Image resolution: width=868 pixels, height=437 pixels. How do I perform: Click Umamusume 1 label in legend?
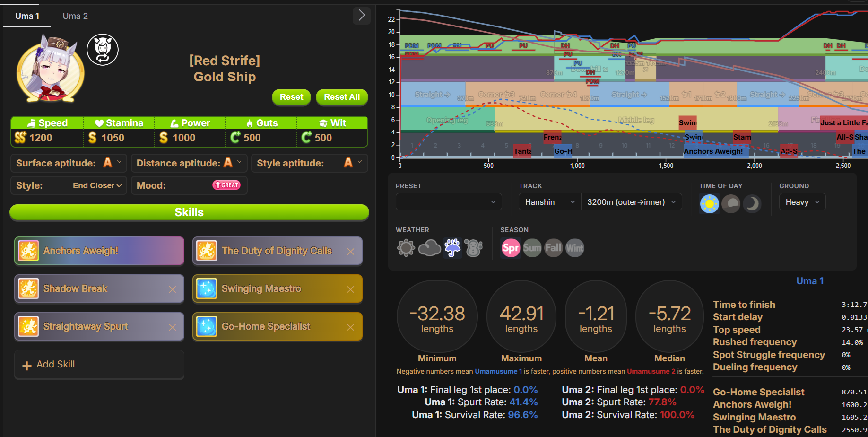[498, 371]
